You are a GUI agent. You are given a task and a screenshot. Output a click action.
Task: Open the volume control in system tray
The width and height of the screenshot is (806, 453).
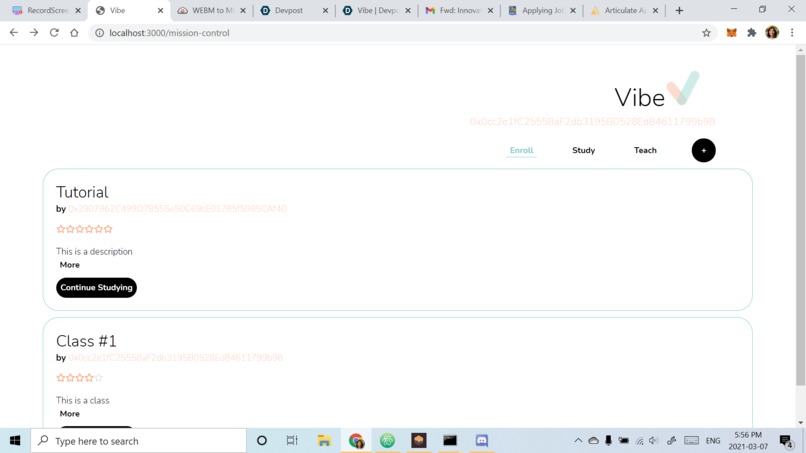(x=654, y=441)
